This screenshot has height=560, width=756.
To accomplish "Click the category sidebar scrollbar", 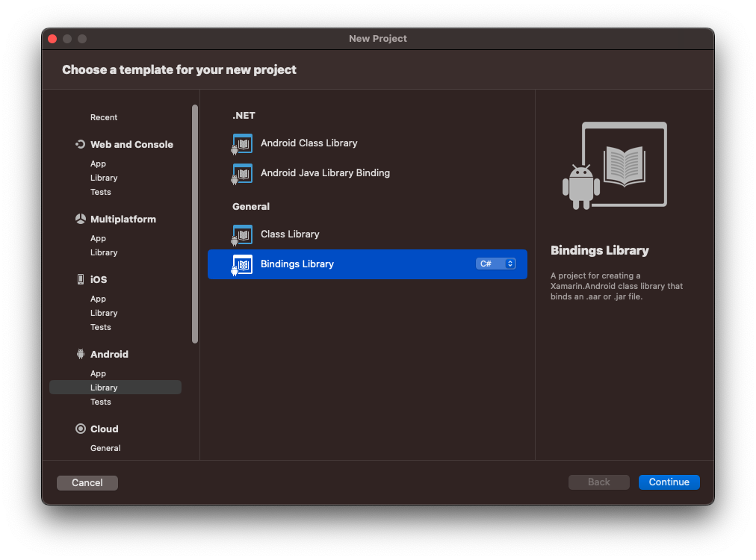I will pyautogui.click(x=195, y=224).
